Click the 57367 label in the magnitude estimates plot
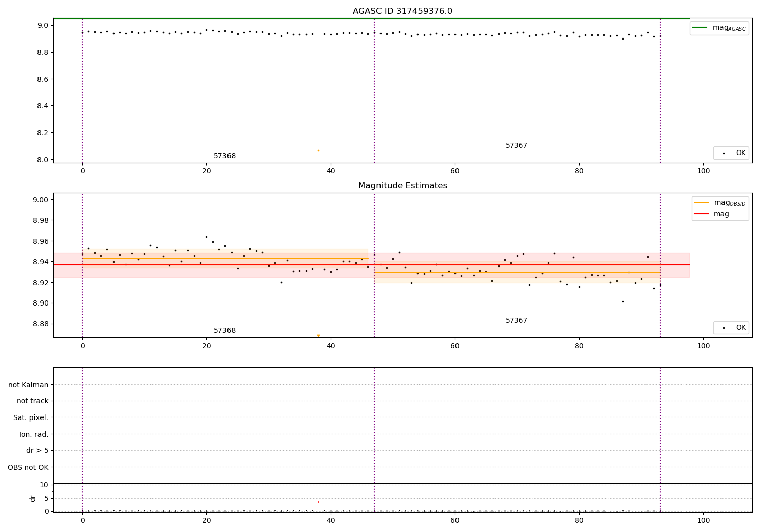This screenshot has height=532, width=760. click(x=516, y=321)
